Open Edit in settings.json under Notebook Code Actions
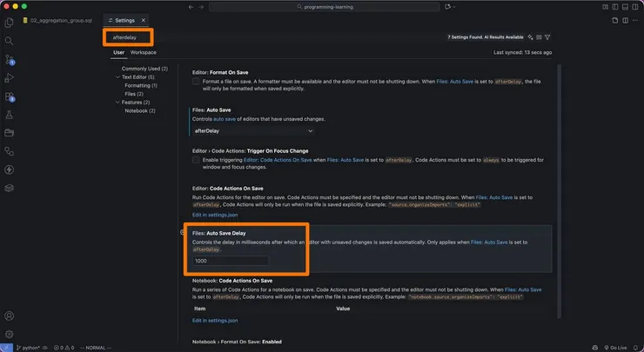644x352 pixels. click(x=215, y=321)
